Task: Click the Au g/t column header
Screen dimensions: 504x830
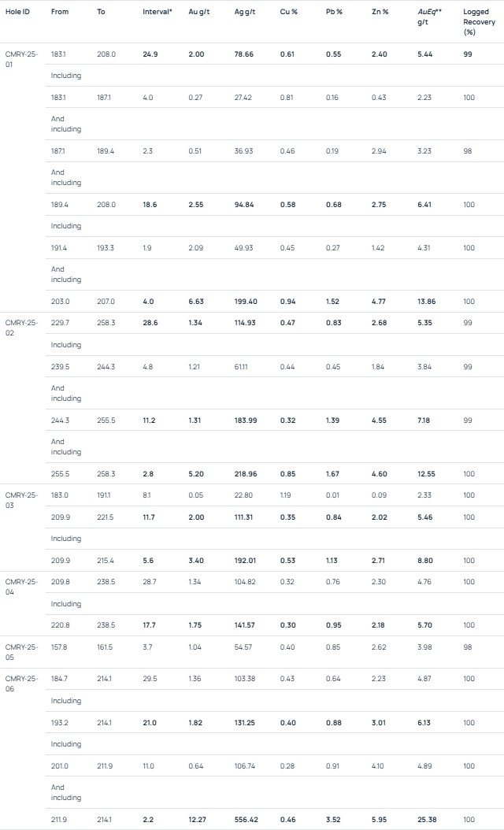Action: (197, 12)
